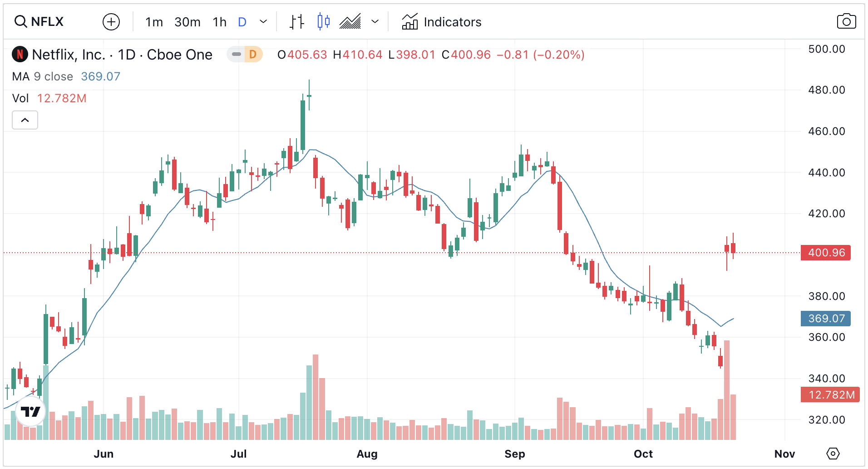Click the 400.96 last price label

(826, 253)
